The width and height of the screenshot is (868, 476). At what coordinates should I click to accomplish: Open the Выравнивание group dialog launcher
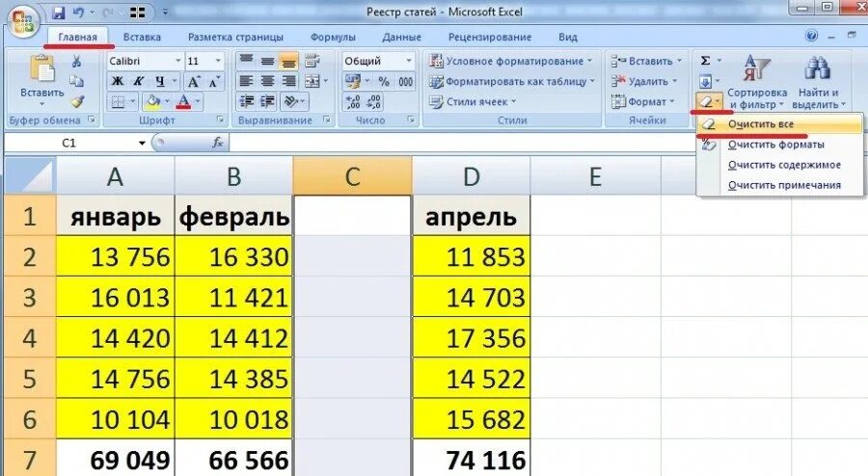pyautogui.click(x=327, y=119)
